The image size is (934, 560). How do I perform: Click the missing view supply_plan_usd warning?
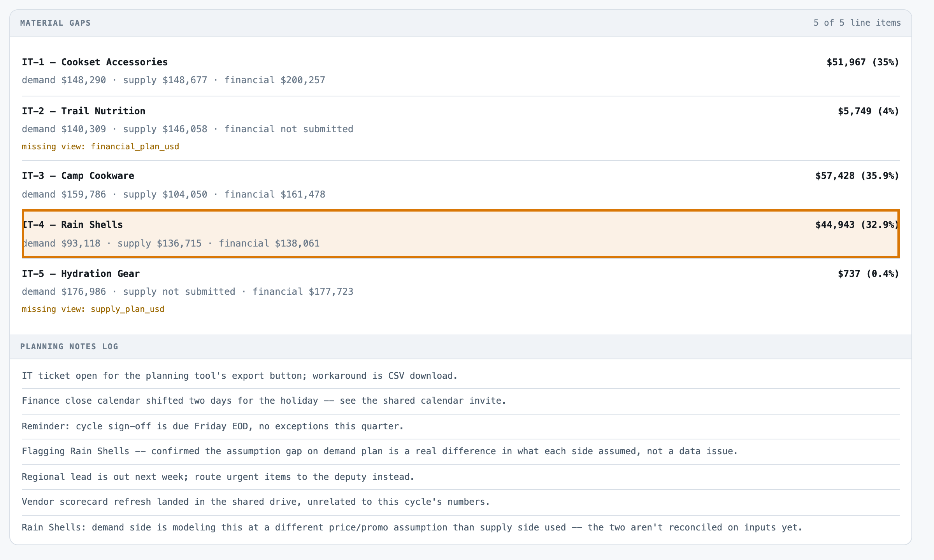93,309
